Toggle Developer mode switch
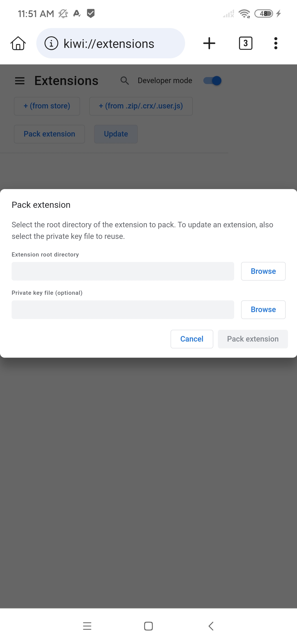This screenshot has height=644, width=297. coord(212,81)
